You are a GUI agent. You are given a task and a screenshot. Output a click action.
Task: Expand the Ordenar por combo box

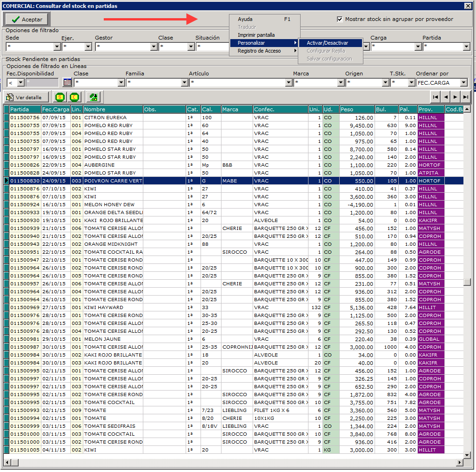463,83
